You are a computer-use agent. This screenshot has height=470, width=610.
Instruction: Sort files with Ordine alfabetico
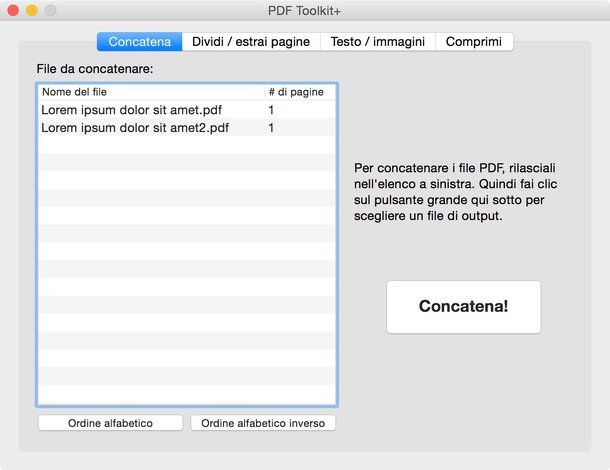pyautogui.click(x=110, y=423)
